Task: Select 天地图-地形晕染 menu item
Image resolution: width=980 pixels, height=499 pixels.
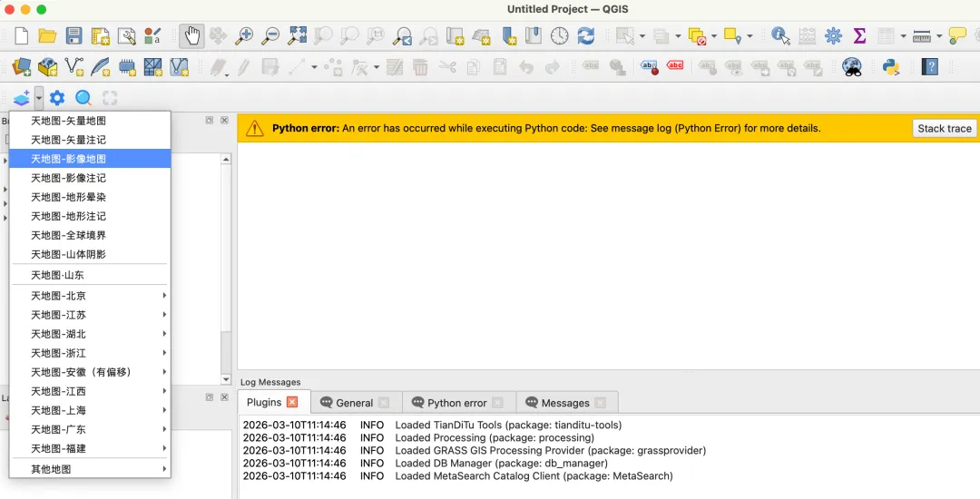Action: click(90, 197)
